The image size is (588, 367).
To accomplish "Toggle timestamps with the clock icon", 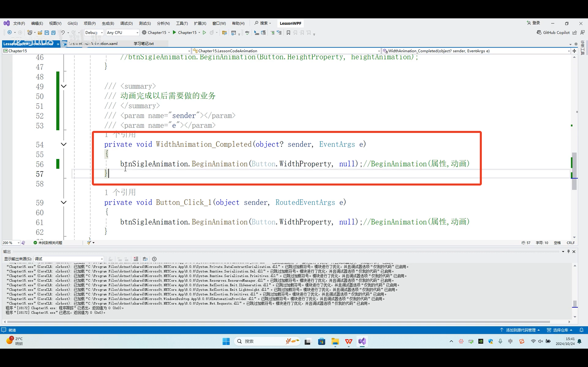I will pos(154,259).
